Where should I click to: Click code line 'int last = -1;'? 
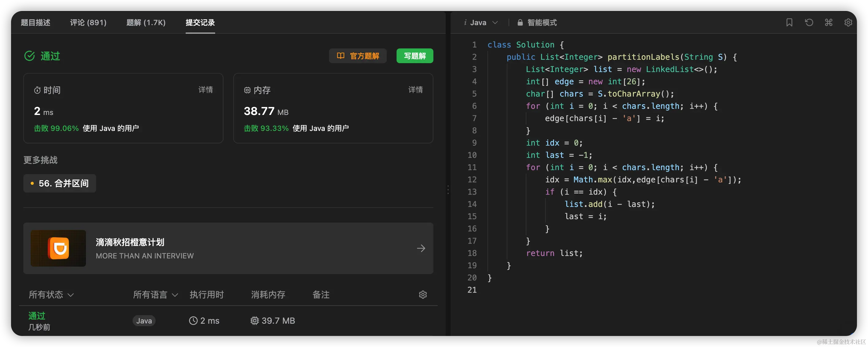tap(559, 155)
